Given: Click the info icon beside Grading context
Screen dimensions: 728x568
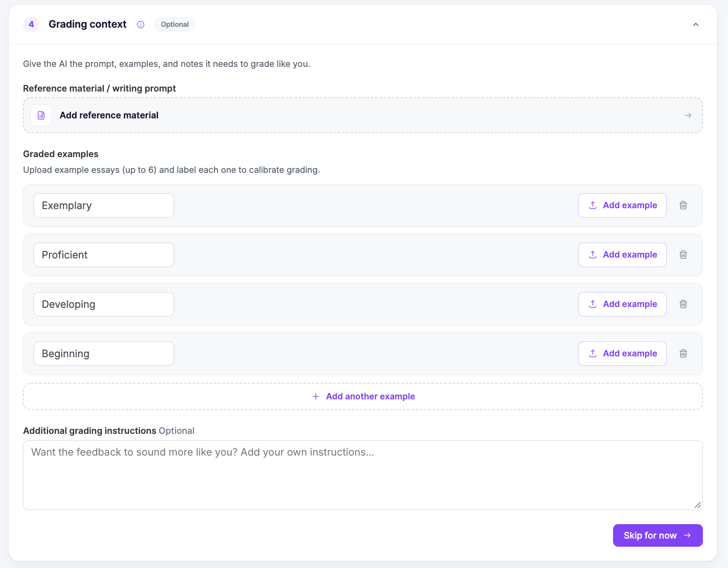Looking at the screenshot, I should coord(140,25).
